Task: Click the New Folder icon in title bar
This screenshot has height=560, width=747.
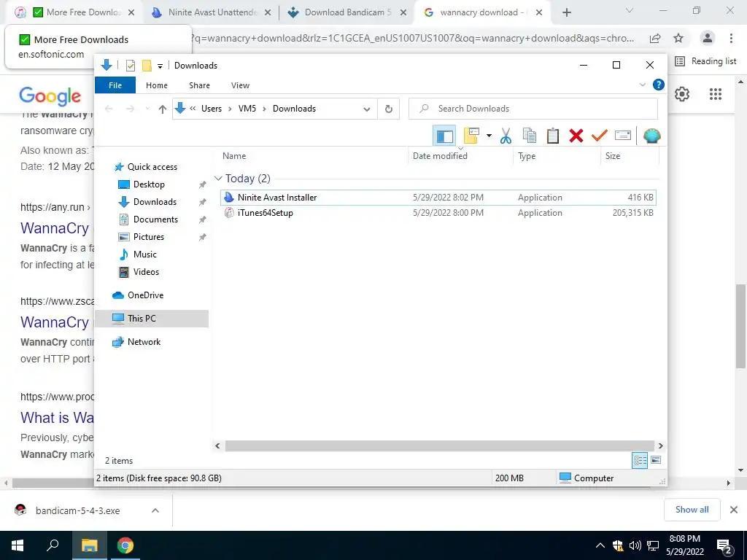Action: pyautogui.click(x=147, y=66)
